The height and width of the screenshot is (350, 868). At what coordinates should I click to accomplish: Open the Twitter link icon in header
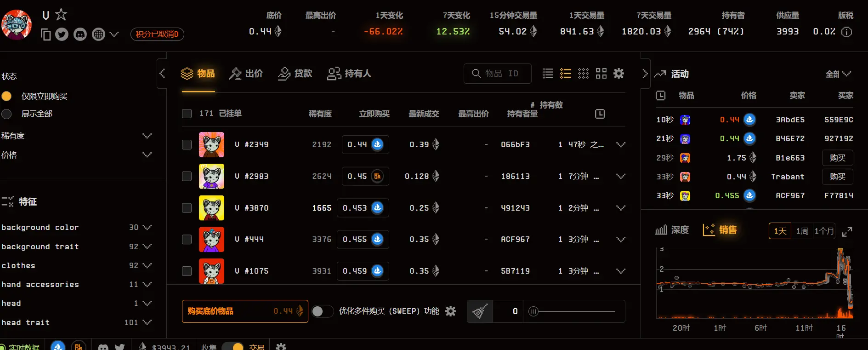tap(62, 34)
